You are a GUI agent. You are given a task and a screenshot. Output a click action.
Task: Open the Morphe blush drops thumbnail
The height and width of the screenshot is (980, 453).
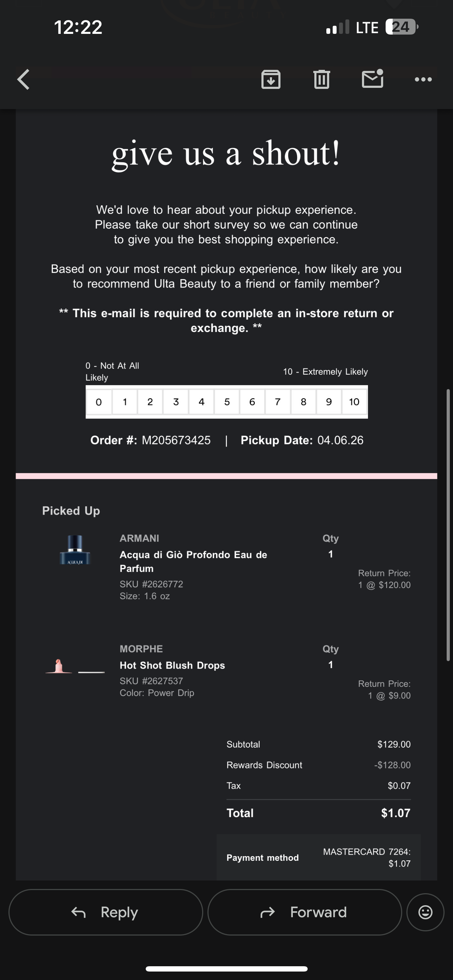(75, 666)
